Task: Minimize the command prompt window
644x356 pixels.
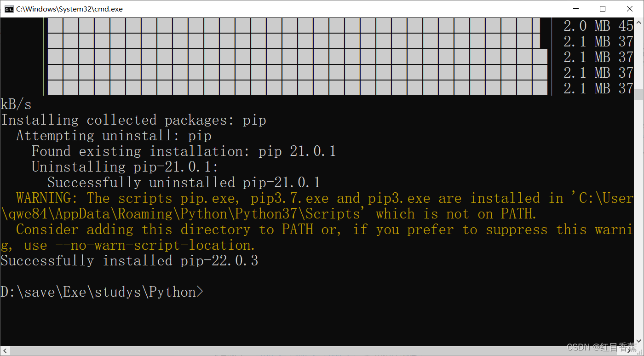Action: click(576, 8)
